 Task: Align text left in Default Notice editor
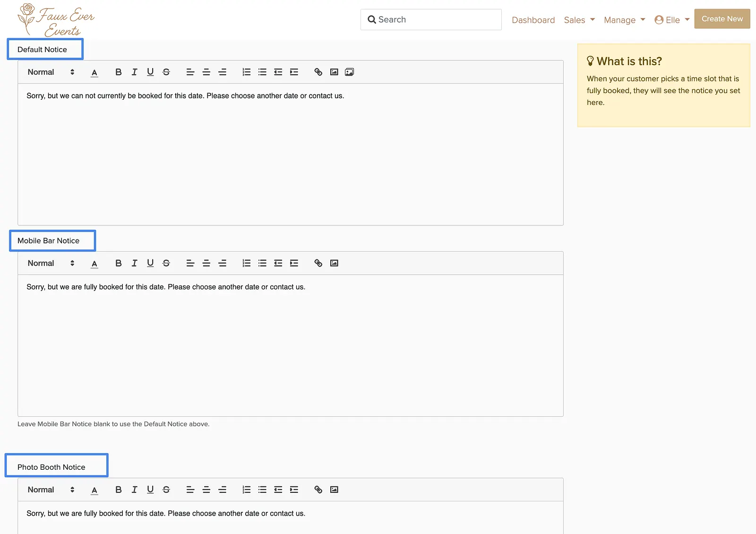click(x=190, y=72)
